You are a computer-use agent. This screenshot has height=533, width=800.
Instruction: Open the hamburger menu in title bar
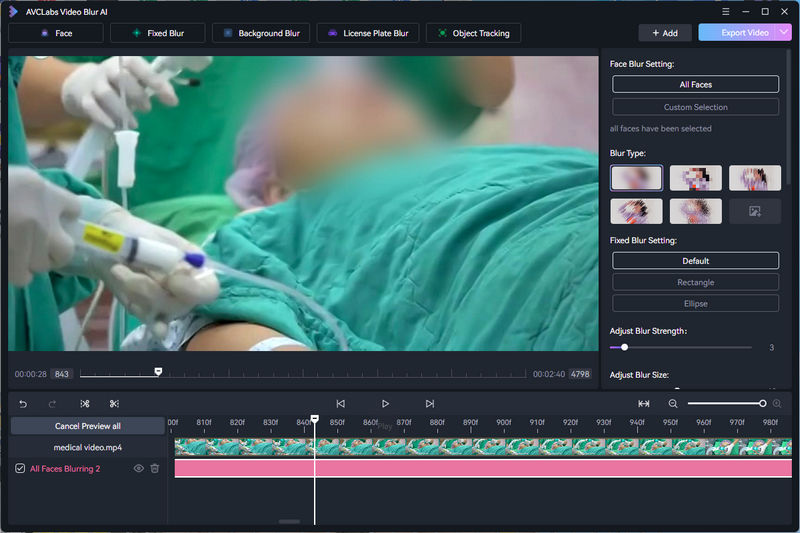(725, 11)
